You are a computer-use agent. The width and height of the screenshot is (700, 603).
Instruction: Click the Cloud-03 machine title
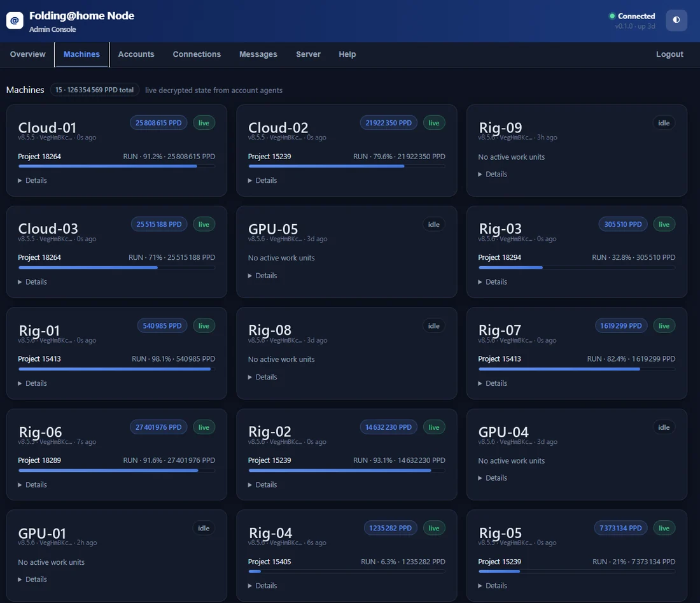point(48,229)
